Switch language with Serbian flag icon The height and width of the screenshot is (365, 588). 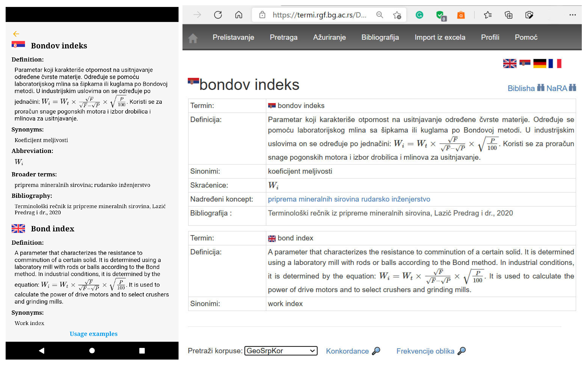pos(525,62)
